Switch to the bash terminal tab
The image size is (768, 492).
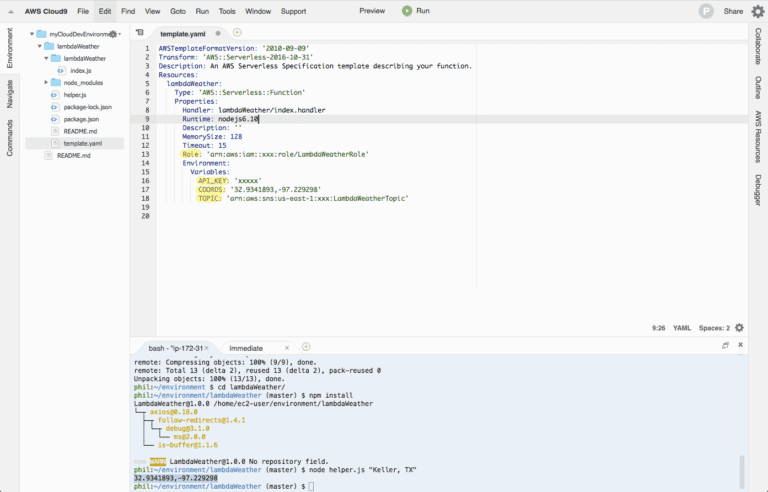click(x=175, y=348)
